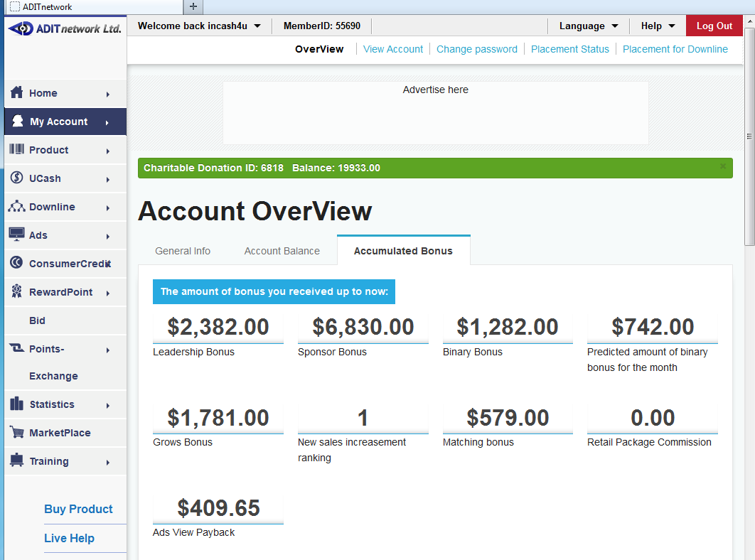Screen dimensions: 755x560
Task: Switch to the General Info tab
Action: pos(183,251)
